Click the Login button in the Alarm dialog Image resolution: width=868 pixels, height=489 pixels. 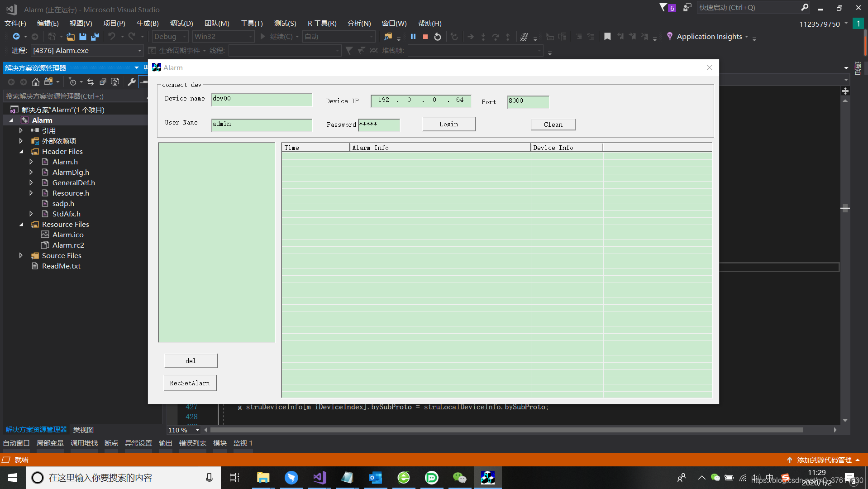(448, 124)
